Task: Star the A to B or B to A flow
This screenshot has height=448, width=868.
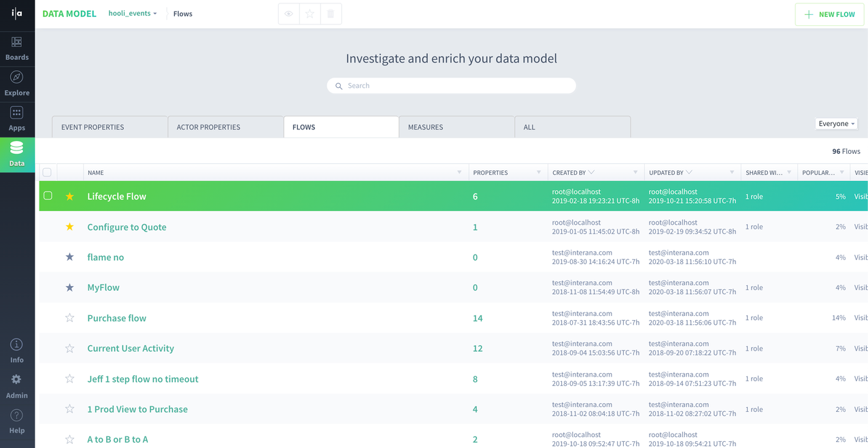Action: (x=69, y=439)
